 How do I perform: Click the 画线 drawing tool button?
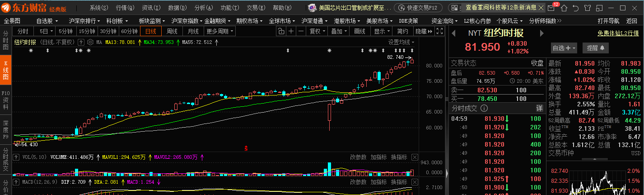tap(360, 31)
